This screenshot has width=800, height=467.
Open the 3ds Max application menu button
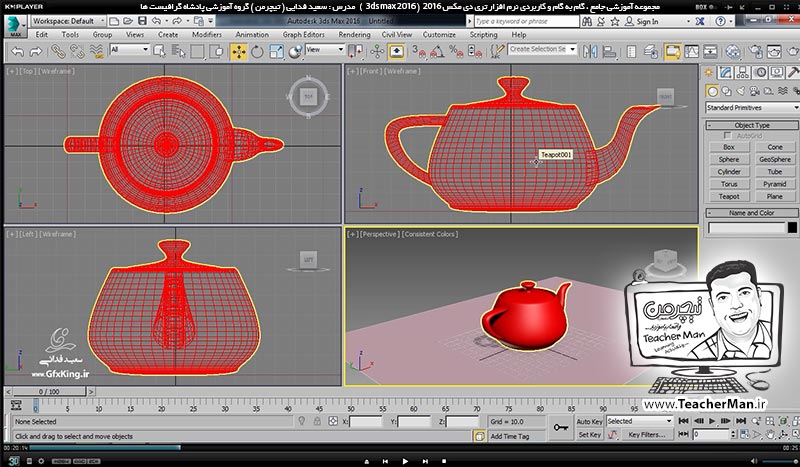(x=15, y=26)
